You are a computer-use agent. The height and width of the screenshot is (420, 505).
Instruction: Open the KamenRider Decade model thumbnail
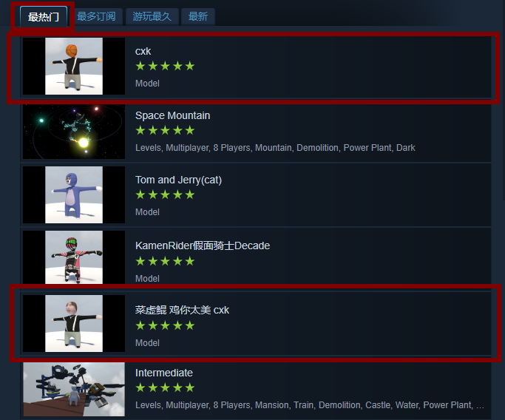tap(74, 257)
